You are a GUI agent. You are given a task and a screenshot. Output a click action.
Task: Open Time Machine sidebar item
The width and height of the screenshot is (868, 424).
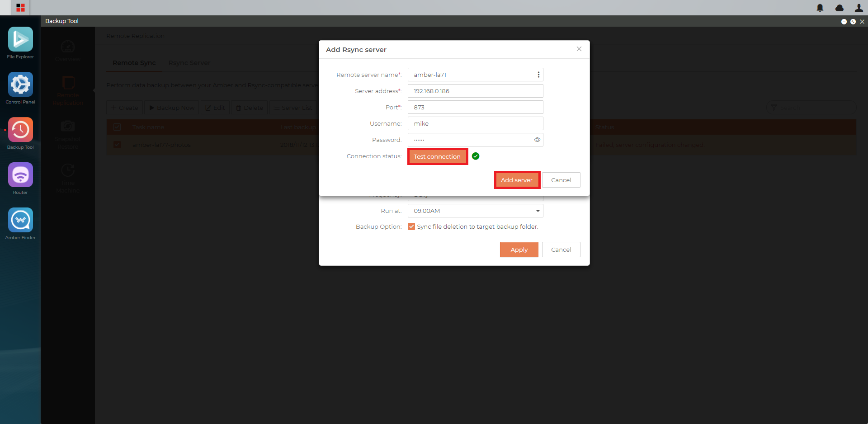coord(68,179)
